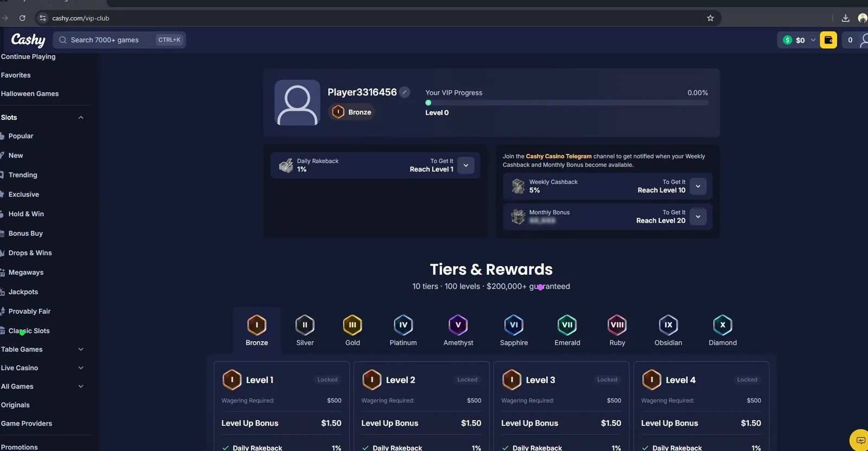Go to Promotions in the sidebar
Screen dimensions: 868x451
point(20,447)
